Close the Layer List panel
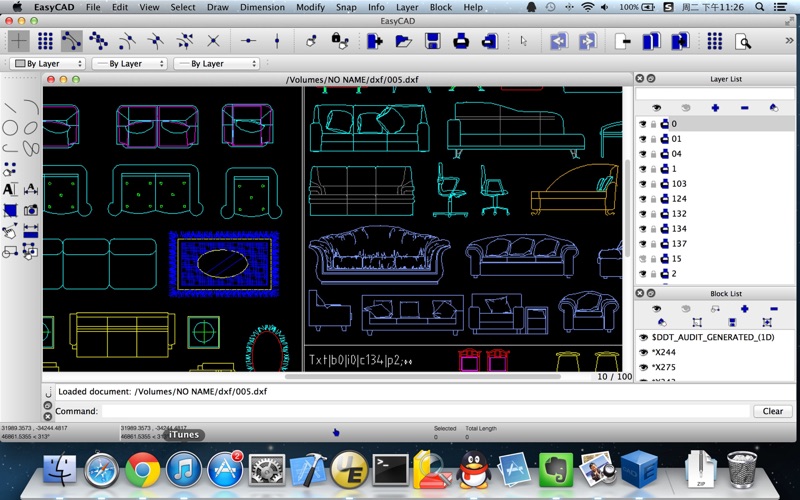The width and height of the screenshot is (800, 500). pos(639,79)
